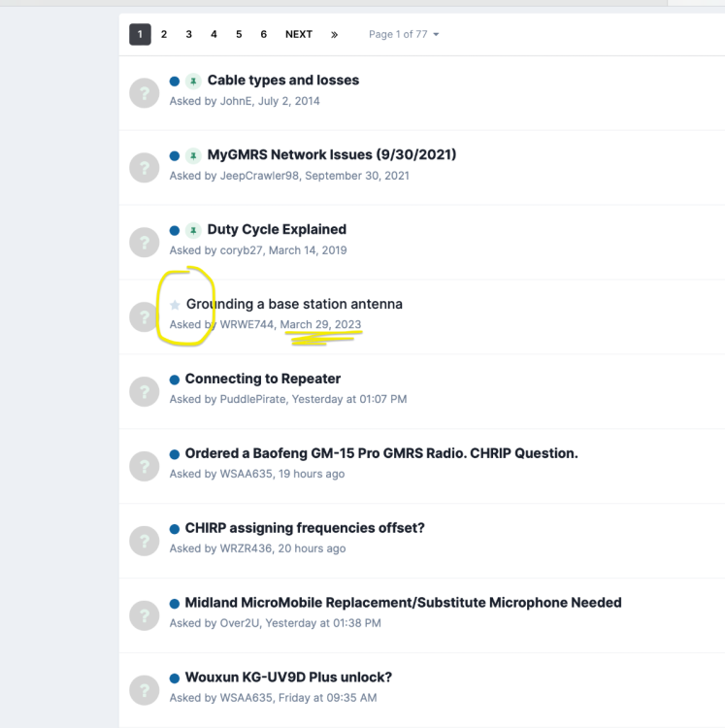Open author profile PuddlePirate
Viewport: 725px width, 728px height.
(253, 399)
